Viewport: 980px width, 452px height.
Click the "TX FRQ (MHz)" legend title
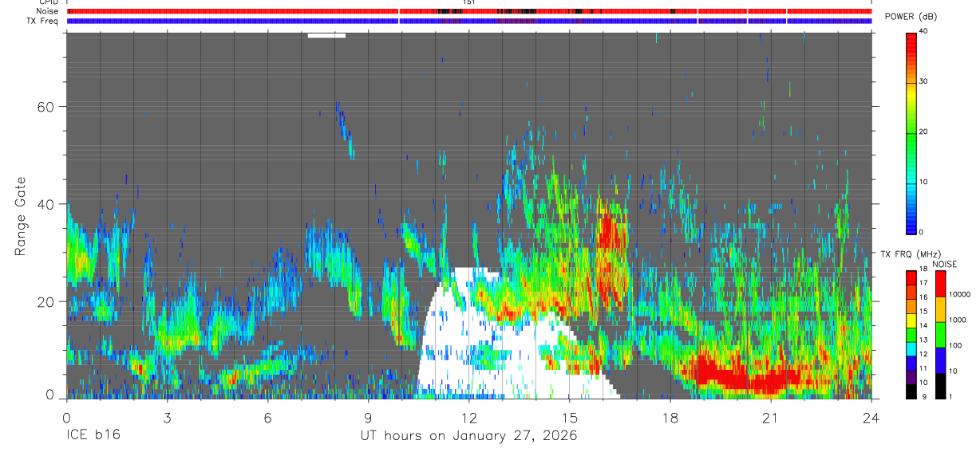910,254
